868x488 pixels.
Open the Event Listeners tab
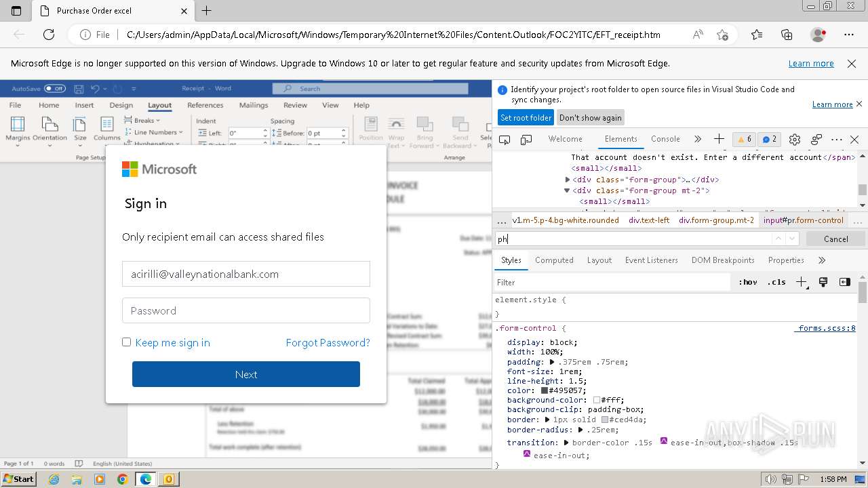point(652,260)
